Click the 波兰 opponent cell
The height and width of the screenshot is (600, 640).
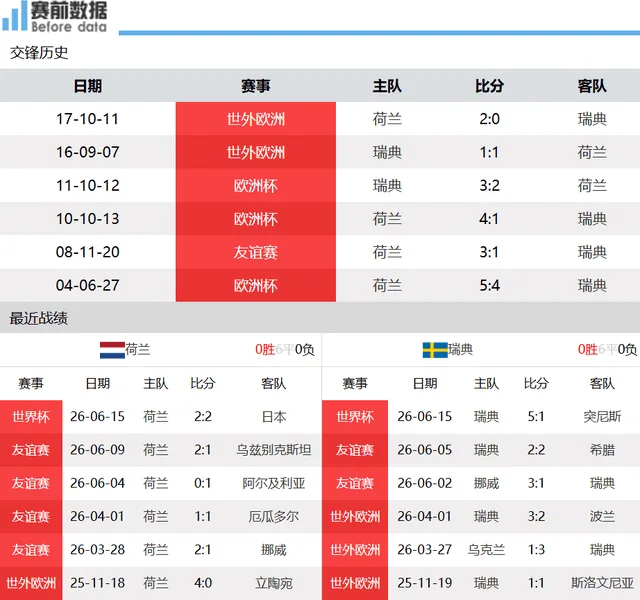[602, 517]
